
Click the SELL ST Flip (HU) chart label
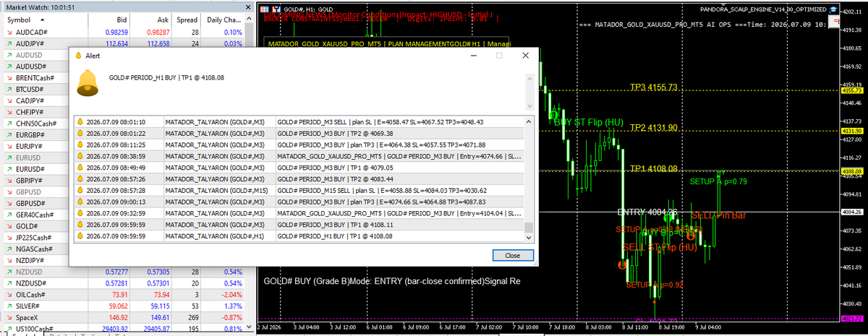(x=659, y=248)
